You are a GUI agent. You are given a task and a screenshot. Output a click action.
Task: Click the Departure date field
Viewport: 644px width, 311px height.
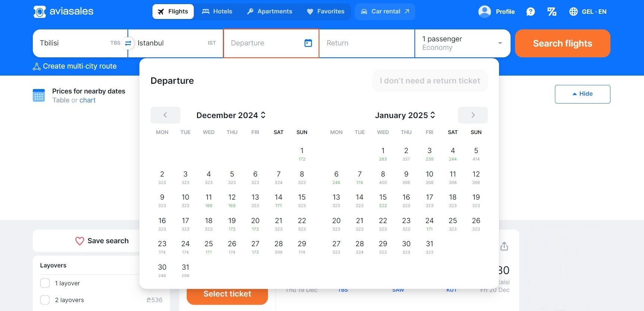[271, 43]
